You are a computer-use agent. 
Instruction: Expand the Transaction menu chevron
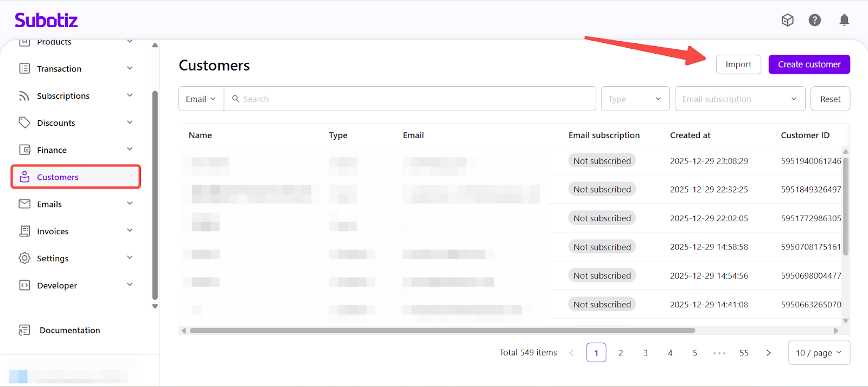pyautogui.click(x=130, y=68)
